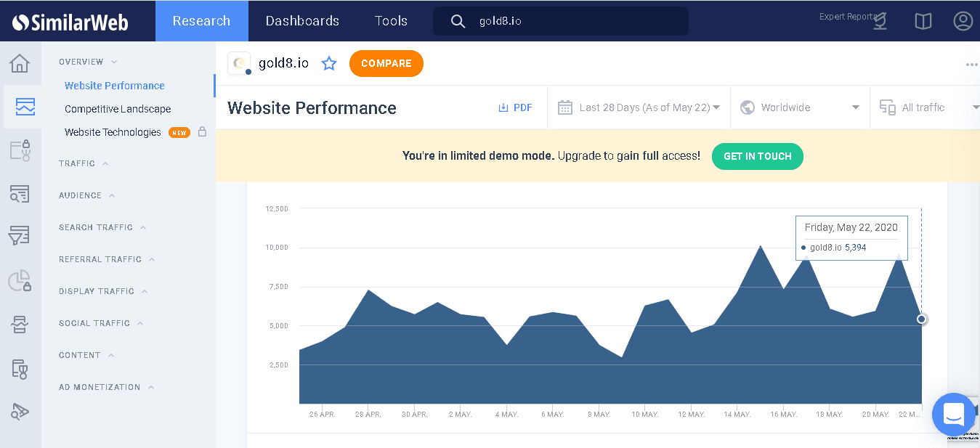Viewport: 980px width, 448px height.
Task: Open the Worldwide country dropdown
Action: (799, 107)
